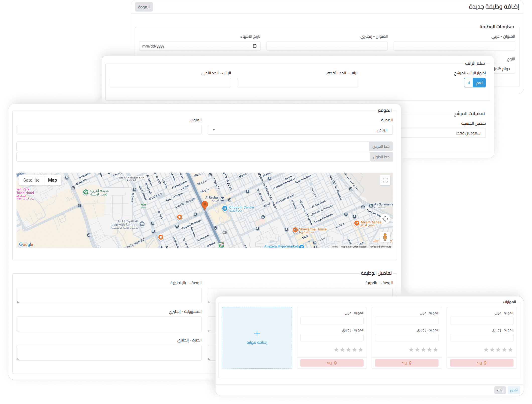The image size is (532, 404).
Task: Open the city dropdown showing الرياض
Action: tap(300, 130)
